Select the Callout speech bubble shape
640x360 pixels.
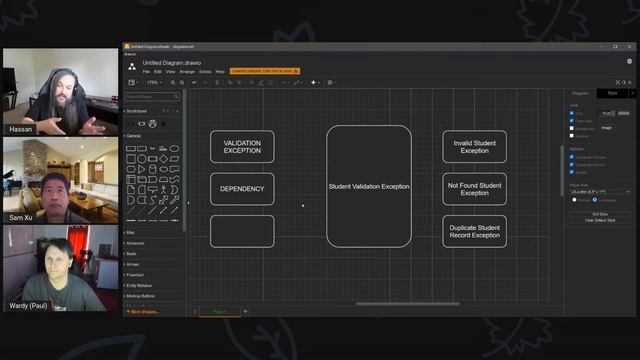tap(153, 190)
